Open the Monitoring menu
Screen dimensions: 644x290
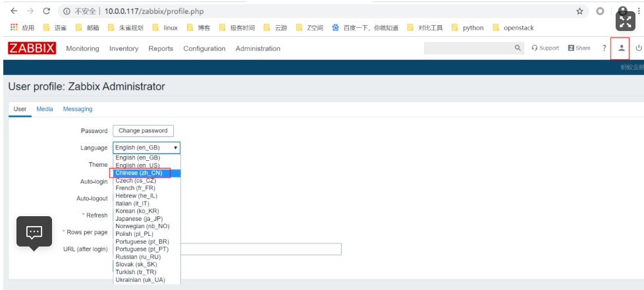(82, 49)
